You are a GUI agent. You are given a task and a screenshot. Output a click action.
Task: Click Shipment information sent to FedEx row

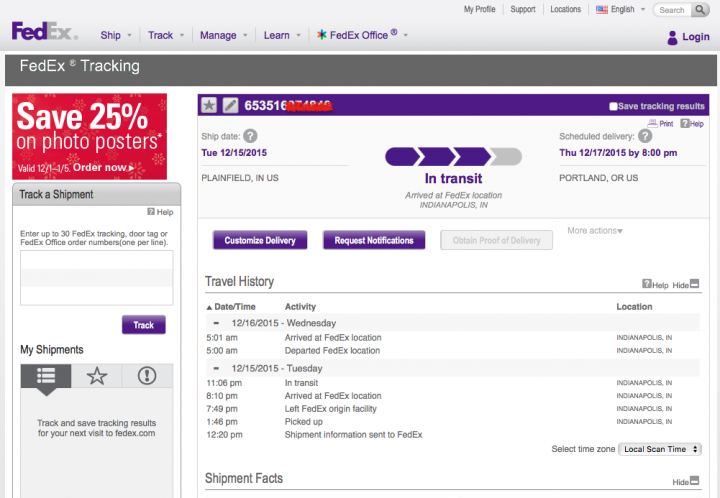coord(453,435)
